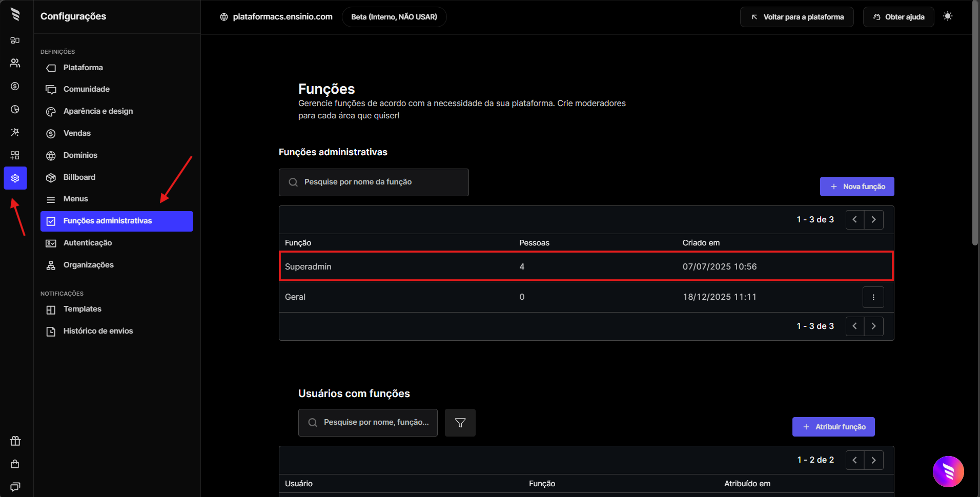The image size is (980, 497).
Task: Click the filter funnel icon
Action: (x=460, y=423)
